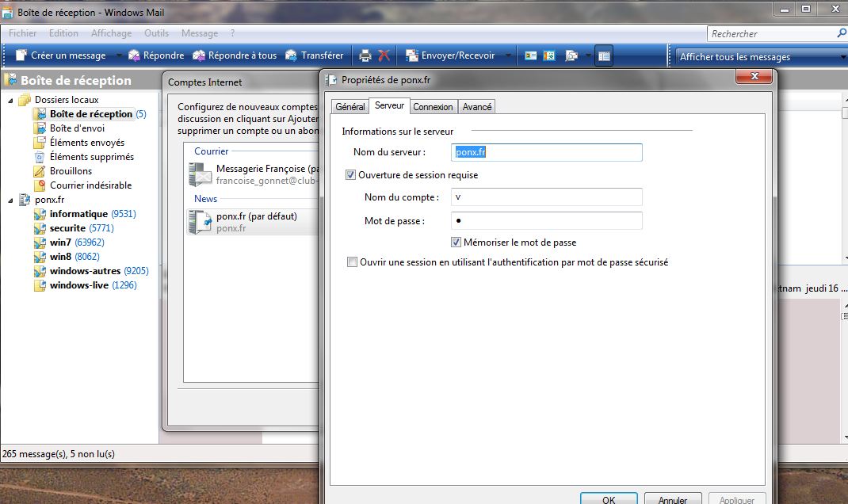This screenshot has width=848, height=504.
Task: Click the red X delete icon
Action: pyautogui.click(x=384, y=55)
